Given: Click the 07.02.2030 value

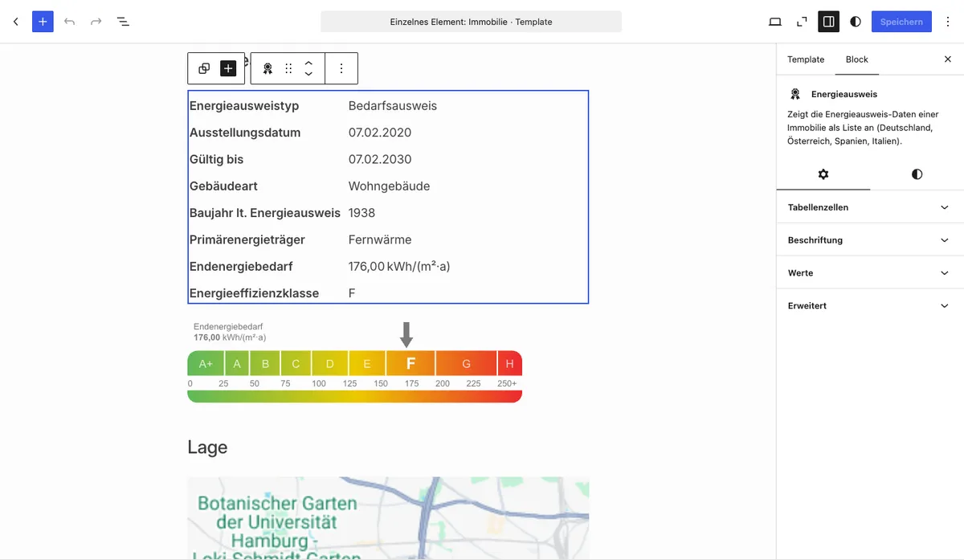Looking at the screenshot, I should [380, 159].
